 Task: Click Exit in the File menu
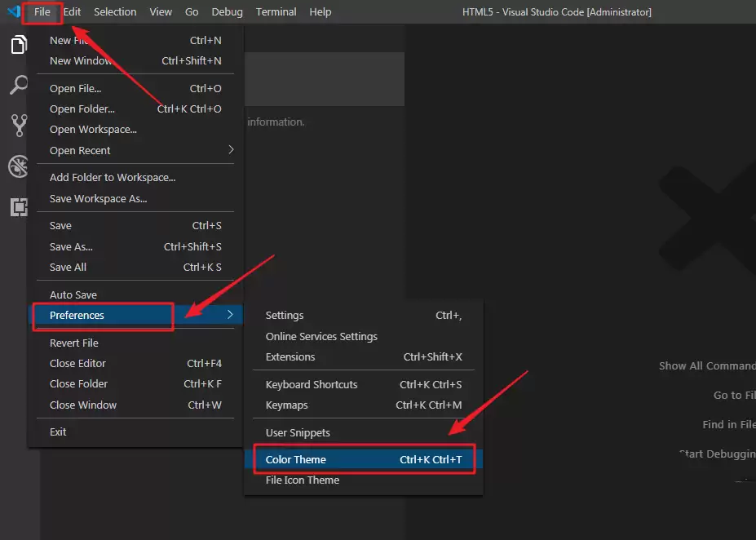(x=58, y=432)
